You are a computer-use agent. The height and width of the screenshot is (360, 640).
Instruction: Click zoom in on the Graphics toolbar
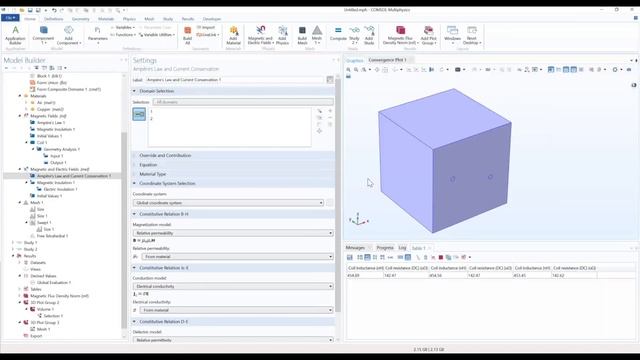[349, 70]
